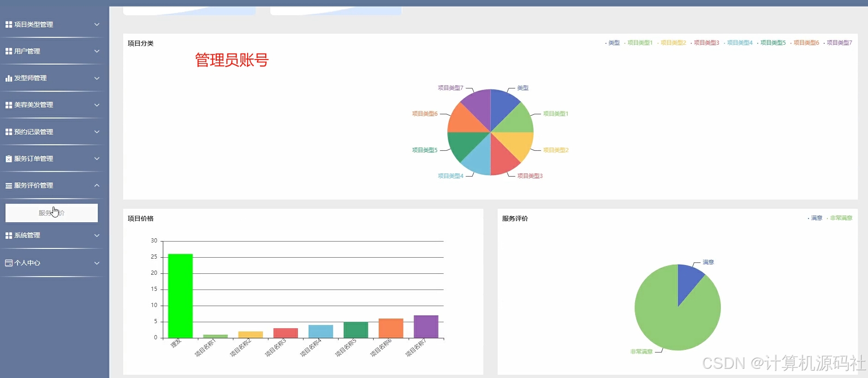Expand the 预约记录管理 chevron

[97, 132]
